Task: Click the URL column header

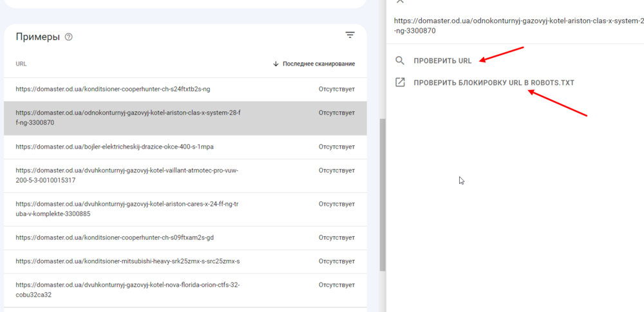Action: click(21, 64)
